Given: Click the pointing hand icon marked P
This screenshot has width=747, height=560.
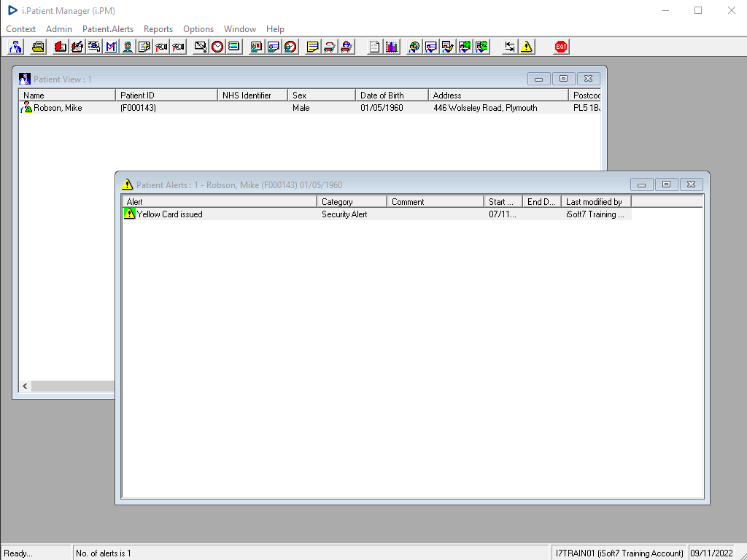Looking at the screenshot, I should pos(178,47).
